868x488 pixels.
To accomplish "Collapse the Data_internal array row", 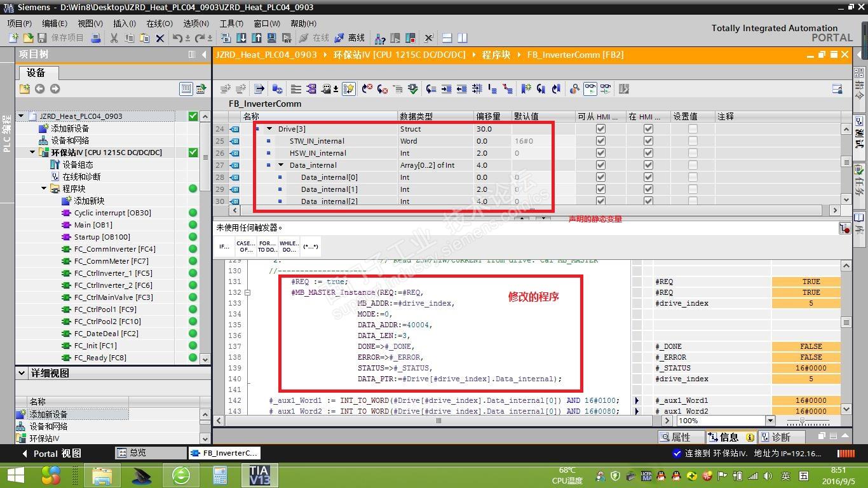I will tap(281, 165).
